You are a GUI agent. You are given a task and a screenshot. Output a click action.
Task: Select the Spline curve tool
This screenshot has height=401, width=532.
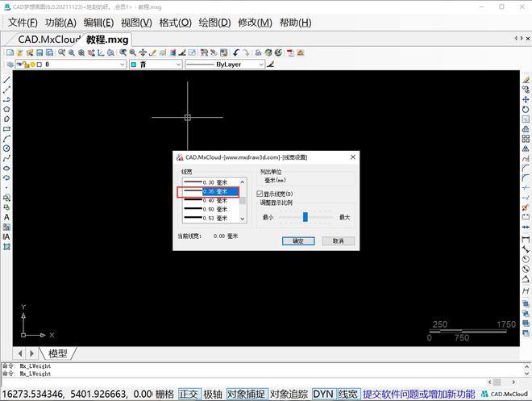(6, 158)
